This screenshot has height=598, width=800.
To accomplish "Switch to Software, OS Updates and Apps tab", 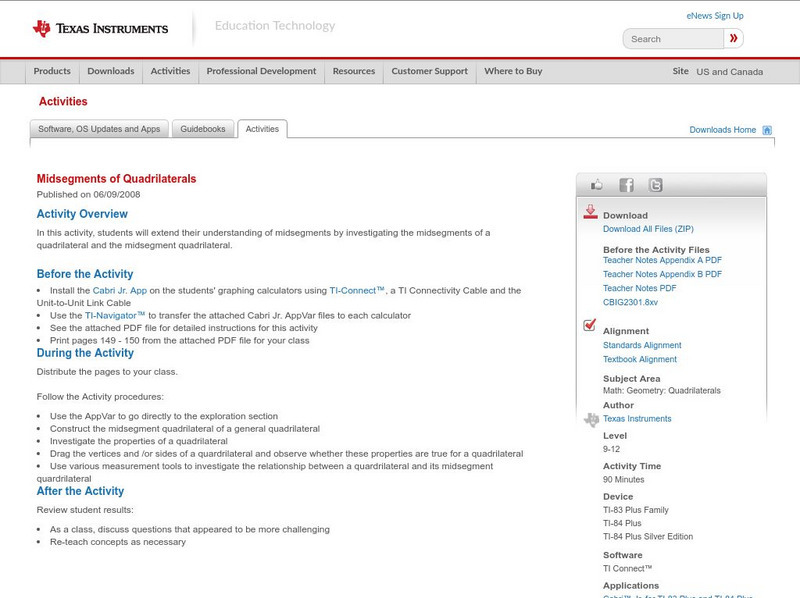I will [x=99, y=129].
